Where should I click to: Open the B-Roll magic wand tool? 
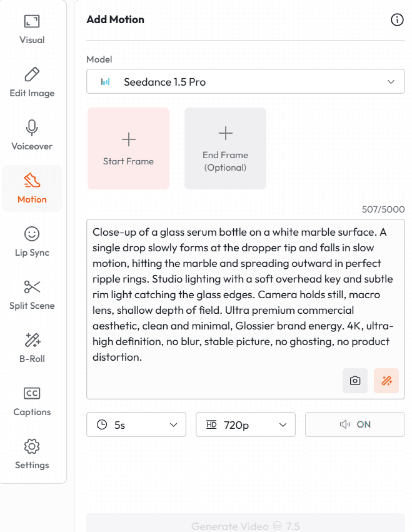pyautogui.click(x=32, y=348)
